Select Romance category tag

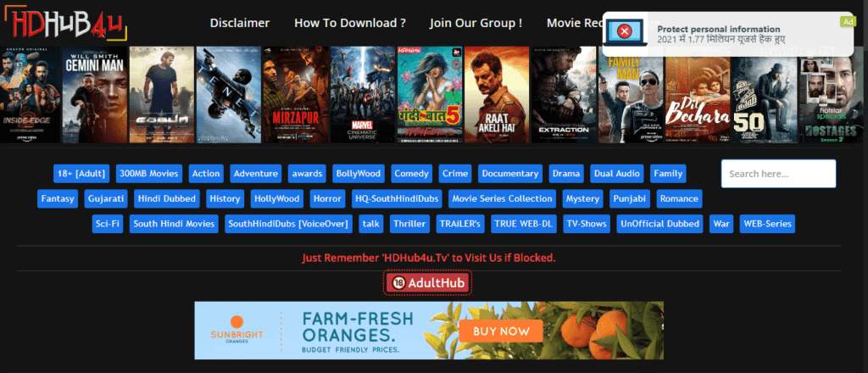click(679, 198)
